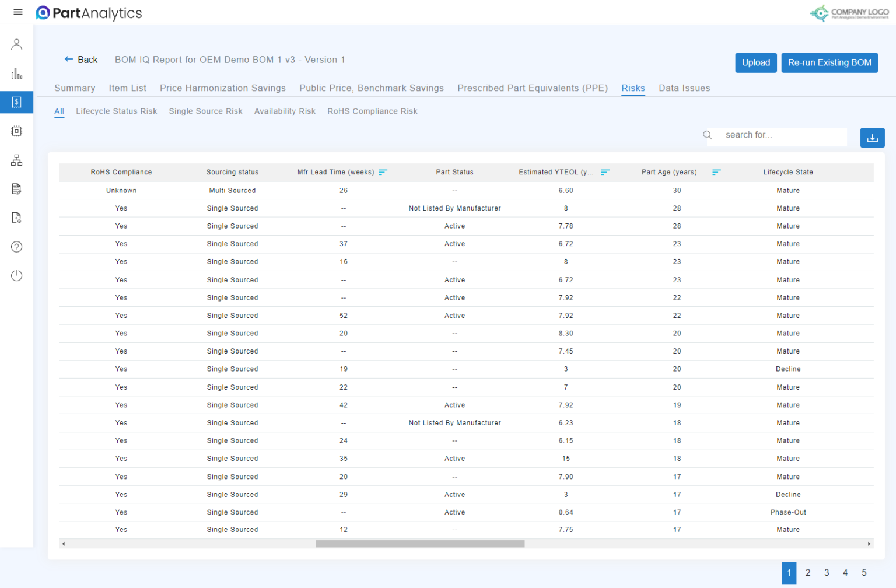Screen dimensions: 896x588
Task: Open the help question mark icon
Action: pos(17,247)
